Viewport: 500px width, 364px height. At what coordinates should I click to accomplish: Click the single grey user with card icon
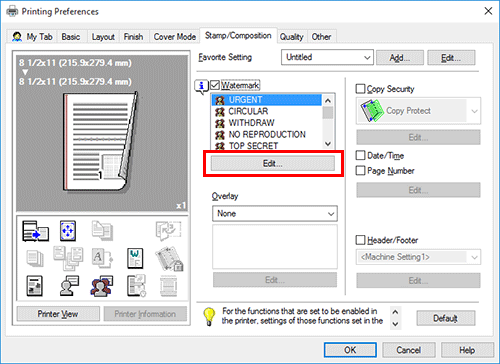(69, 286)
